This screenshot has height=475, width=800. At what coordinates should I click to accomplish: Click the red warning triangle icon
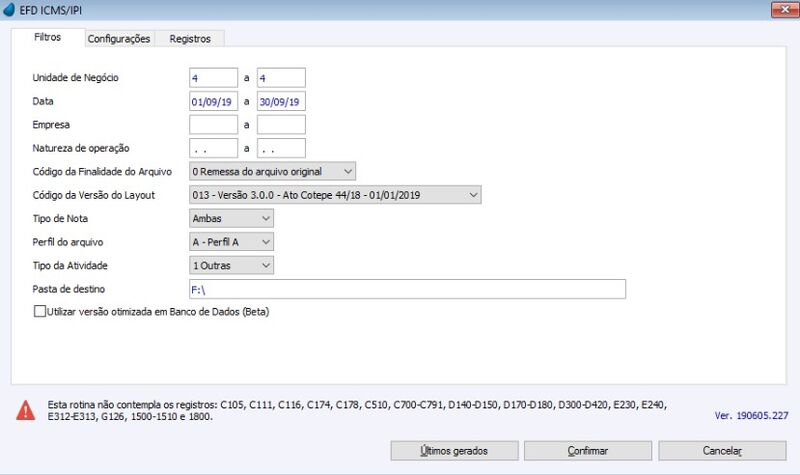26,410
